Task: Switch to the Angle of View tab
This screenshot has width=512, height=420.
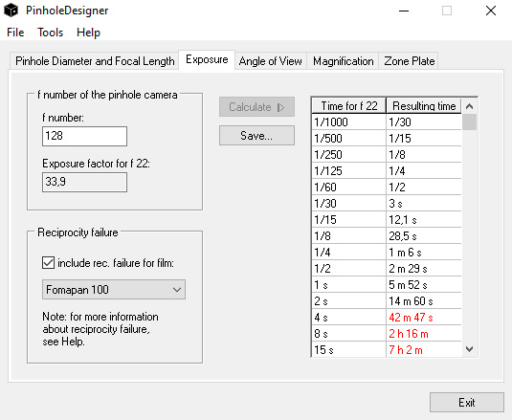Action: point(271,61)
